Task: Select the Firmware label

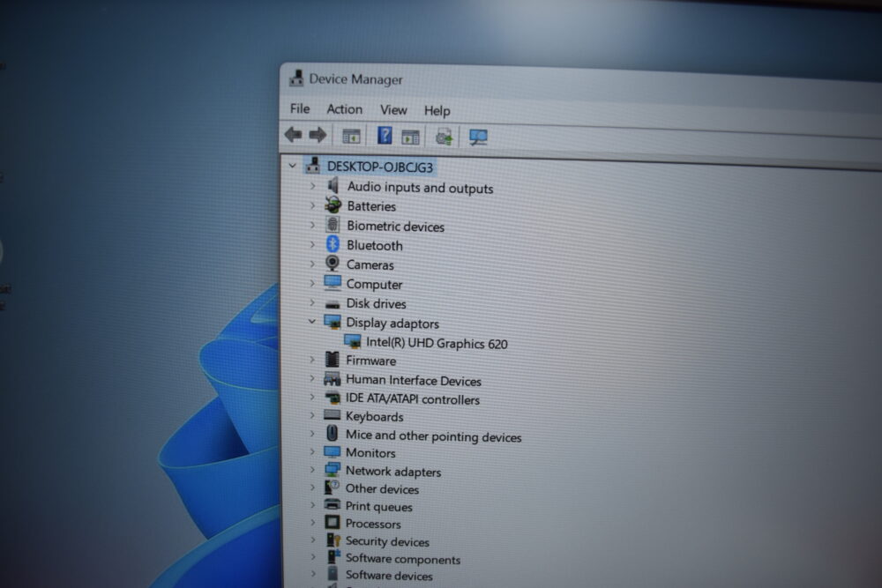Action: 370,361
